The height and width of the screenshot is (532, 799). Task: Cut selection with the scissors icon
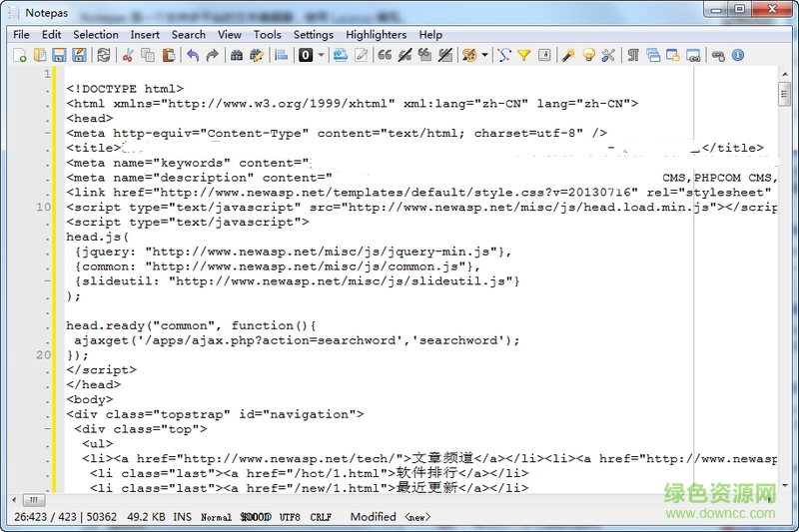click(x=128, y=55)
